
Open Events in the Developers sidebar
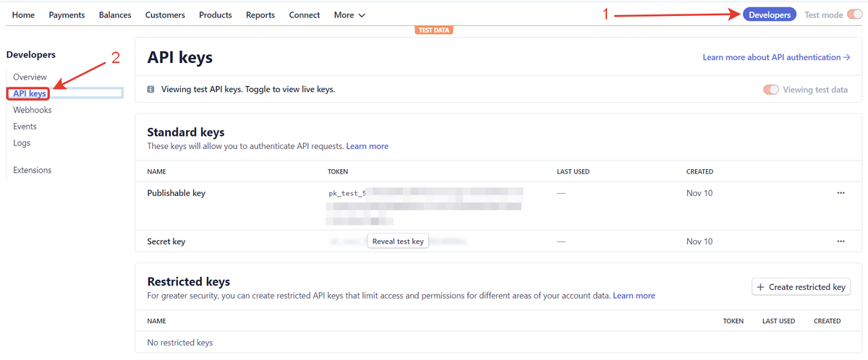point(25,127)
